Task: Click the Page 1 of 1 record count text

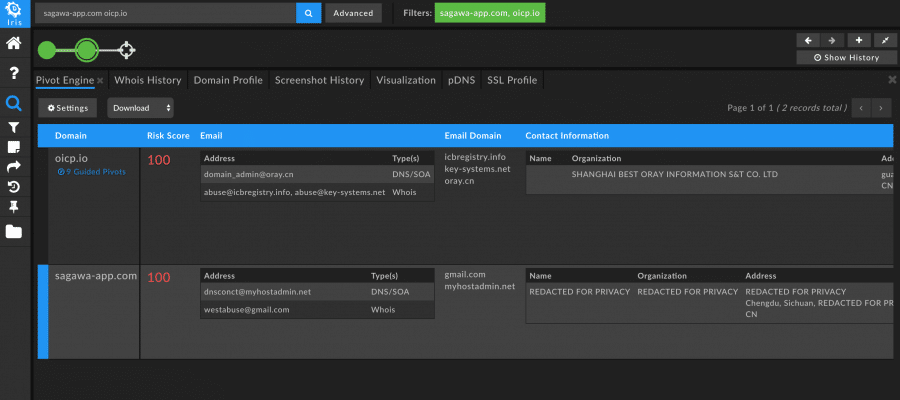Action: (788, 108)
